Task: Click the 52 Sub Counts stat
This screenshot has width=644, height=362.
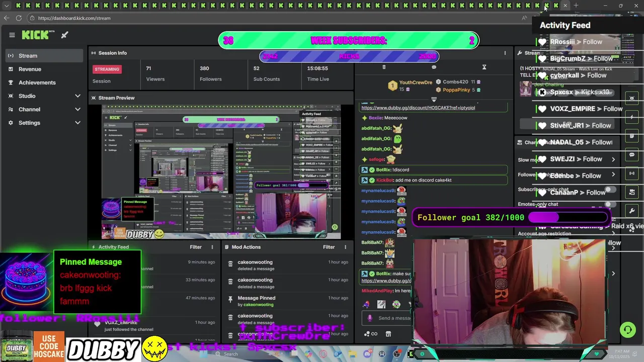Action: pyautogui.click(x=267, y=73)
